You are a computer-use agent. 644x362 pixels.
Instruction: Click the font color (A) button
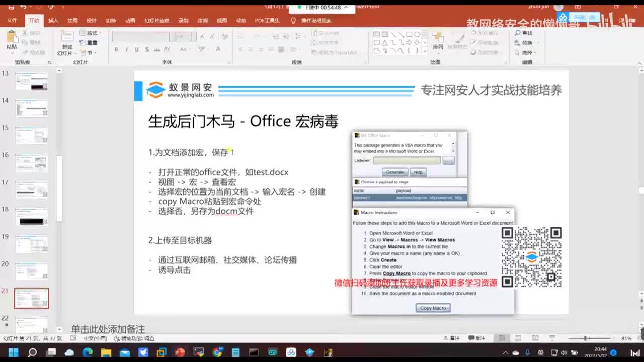pos(218,49)
